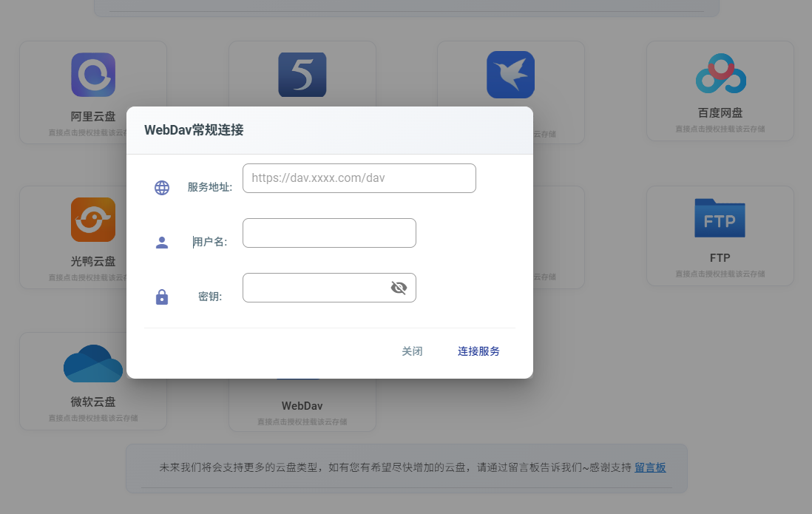Image resolution: width=812 pixels, height=514 pixels.
Task: Click the user icon beside 用户名
Action: [162, 242]
